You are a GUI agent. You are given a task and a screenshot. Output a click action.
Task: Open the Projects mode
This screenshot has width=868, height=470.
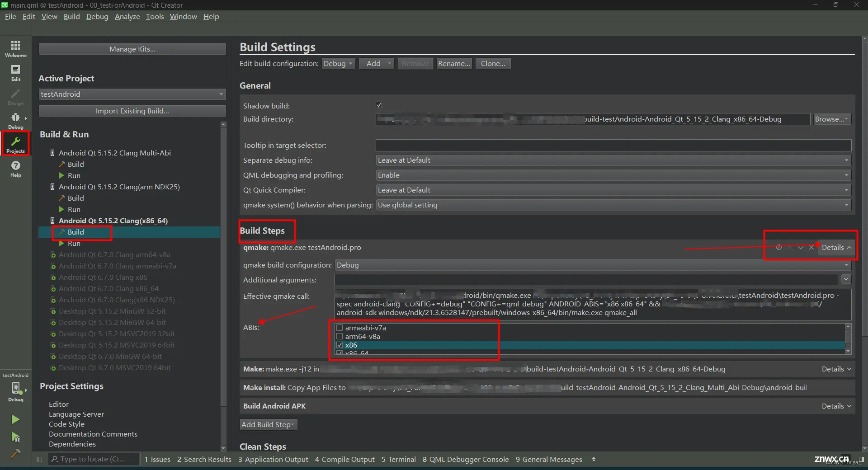pyautogui.click(x=16, y=145)
